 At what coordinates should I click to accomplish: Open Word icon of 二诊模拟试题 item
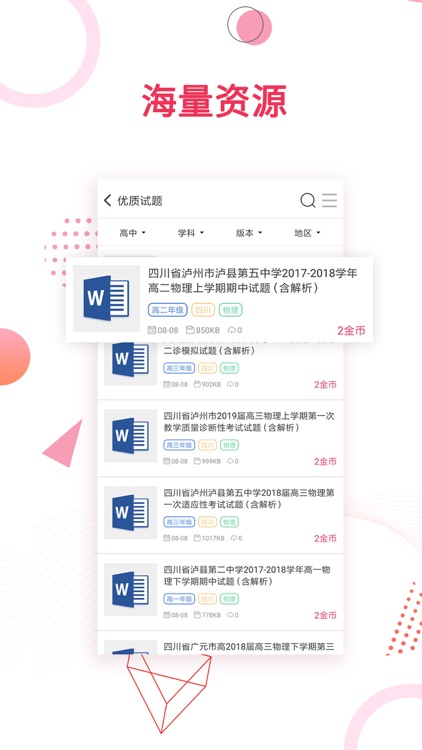tap(130, 362)
